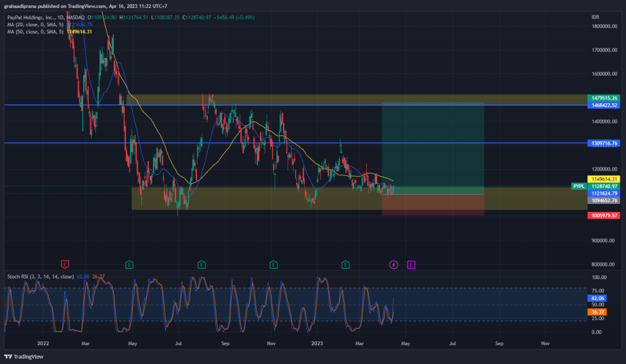Screen dimensions: 626x364
Task: Click the PayPal Holdings, Inc. symbol legend
Action: (x=46, y=18)
